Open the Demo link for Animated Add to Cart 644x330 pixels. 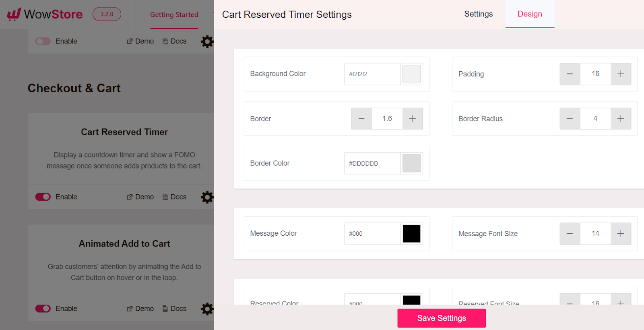pos(140,309)
